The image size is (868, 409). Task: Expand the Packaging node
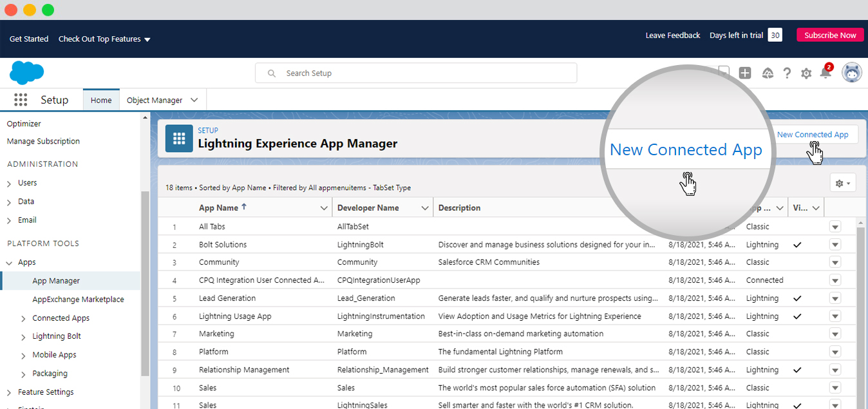[x=23, y=374]
